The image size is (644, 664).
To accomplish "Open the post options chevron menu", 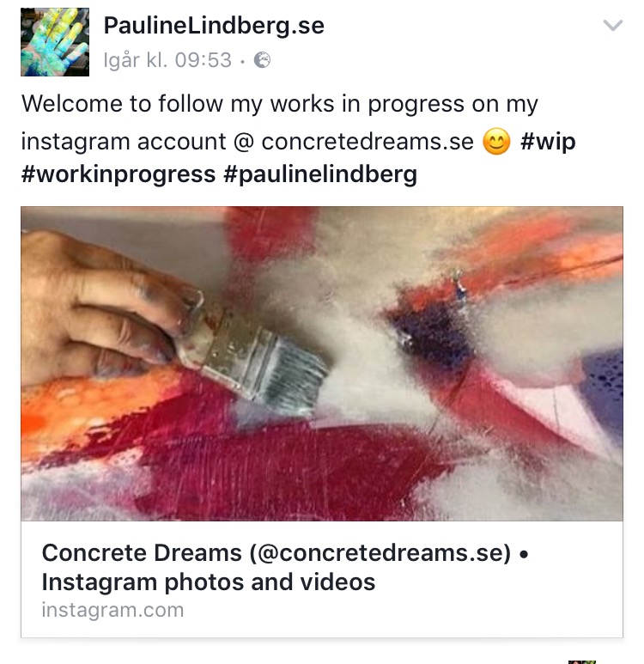I will tap(612, 26).
